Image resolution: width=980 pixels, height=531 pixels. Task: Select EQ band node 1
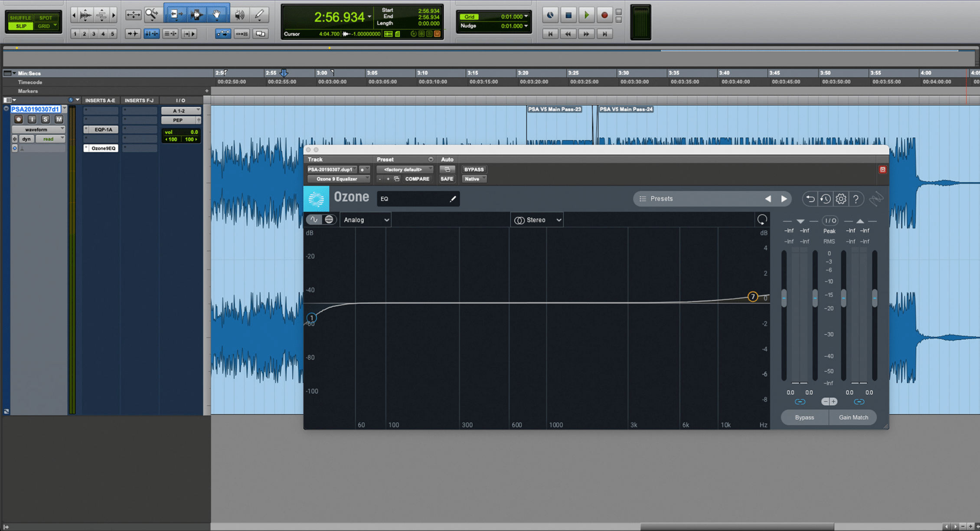point(311,318)
